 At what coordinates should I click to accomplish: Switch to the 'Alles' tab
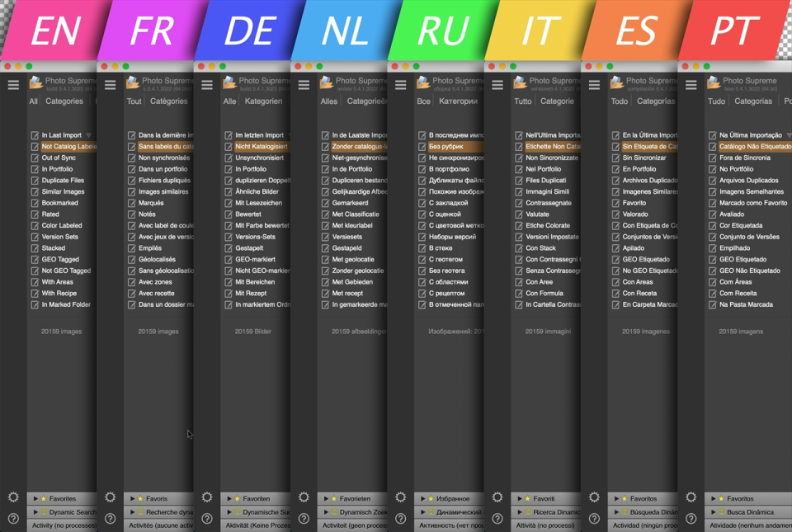(x=329, y=101)
